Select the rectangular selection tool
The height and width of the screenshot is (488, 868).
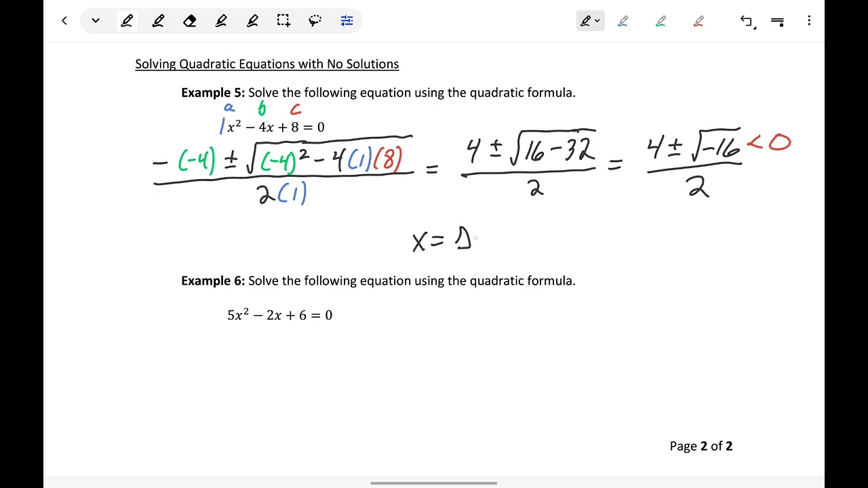283,21
